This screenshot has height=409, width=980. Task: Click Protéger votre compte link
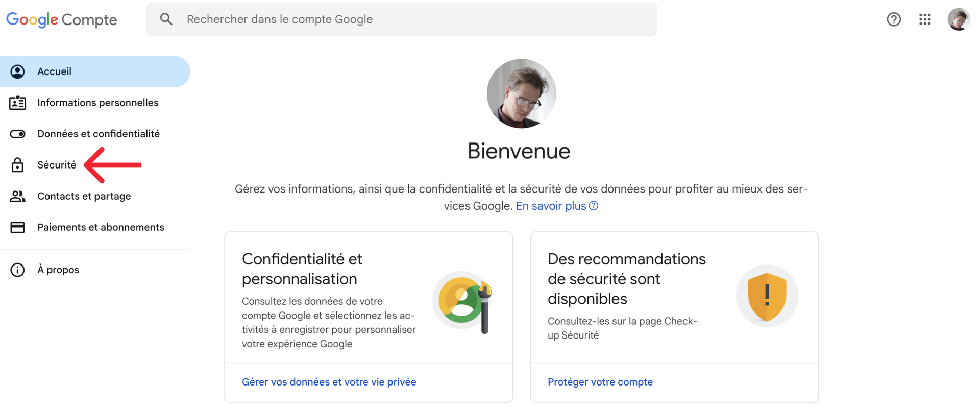600,382
